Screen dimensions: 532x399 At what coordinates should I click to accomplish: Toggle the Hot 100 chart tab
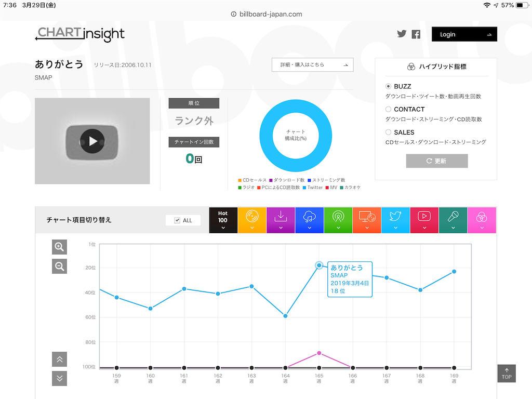[223, 220]
